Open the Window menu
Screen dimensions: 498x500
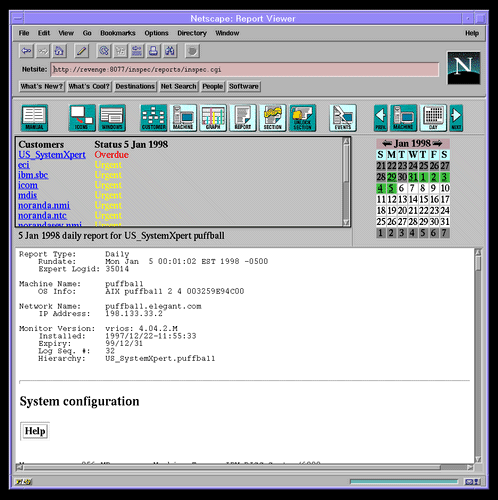click(227, 33)
